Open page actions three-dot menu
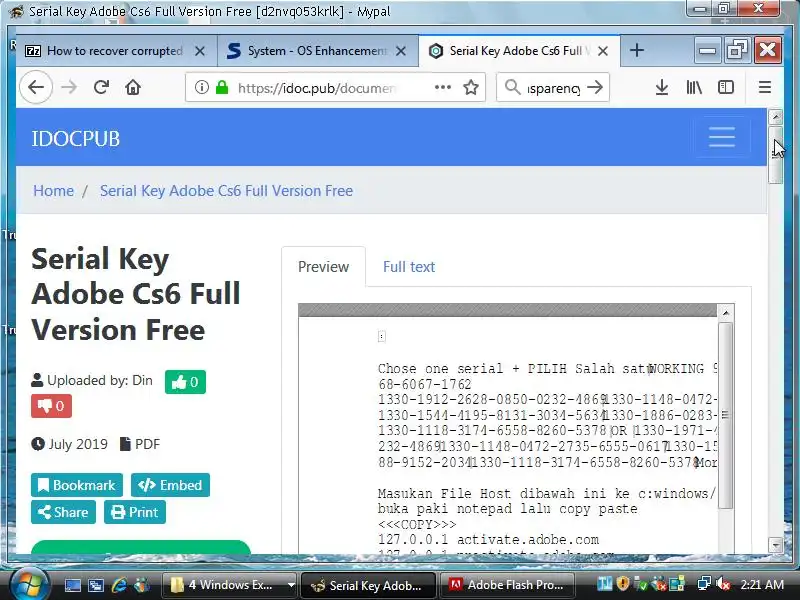800x600 pixels. click(443, 87)
